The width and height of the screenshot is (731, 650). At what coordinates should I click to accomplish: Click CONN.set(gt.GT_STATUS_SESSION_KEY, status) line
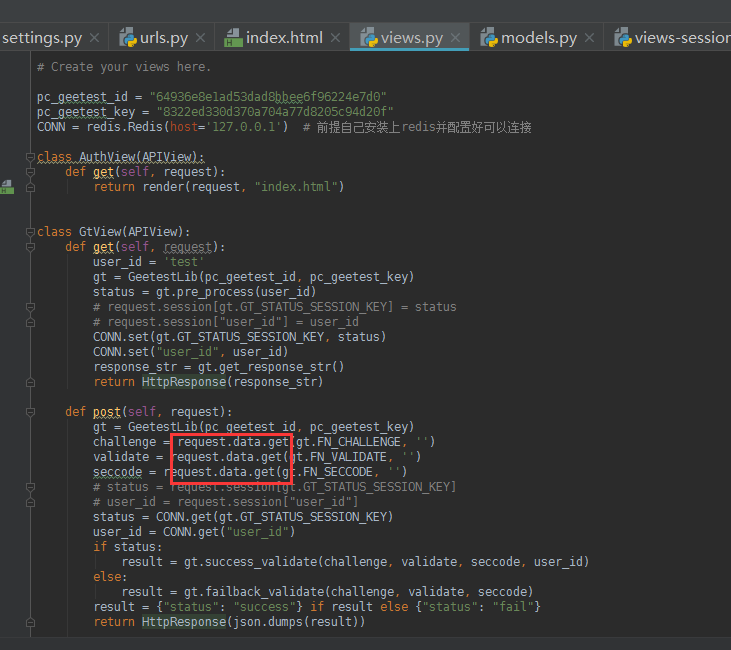tap(240, 337)
